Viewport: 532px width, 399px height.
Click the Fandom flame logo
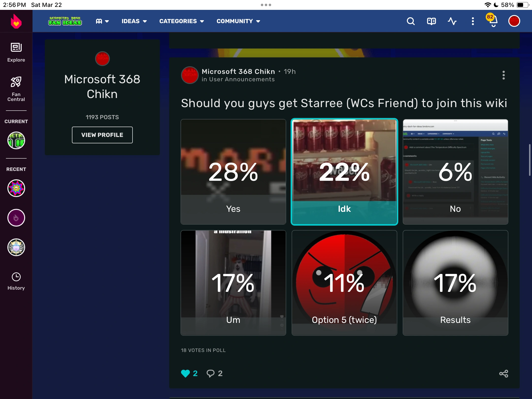pyautogui.click(x=16, y=21)
